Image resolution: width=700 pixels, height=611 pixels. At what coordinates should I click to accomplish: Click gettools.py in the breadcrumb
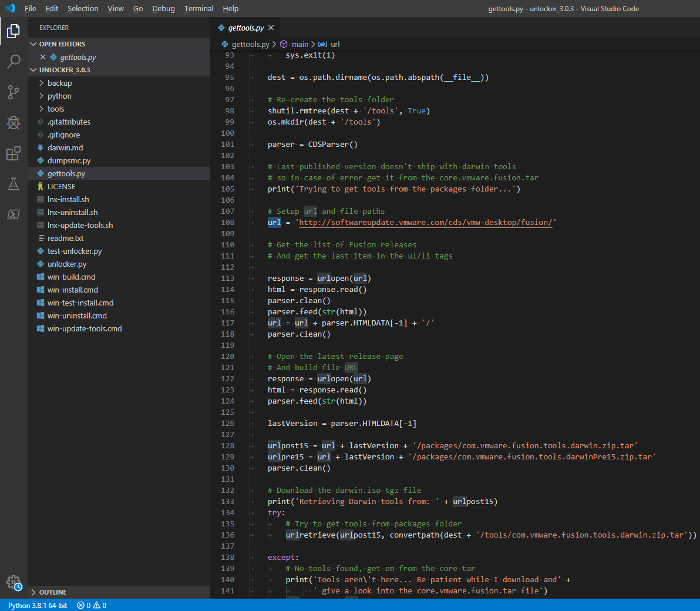(250, 44)
